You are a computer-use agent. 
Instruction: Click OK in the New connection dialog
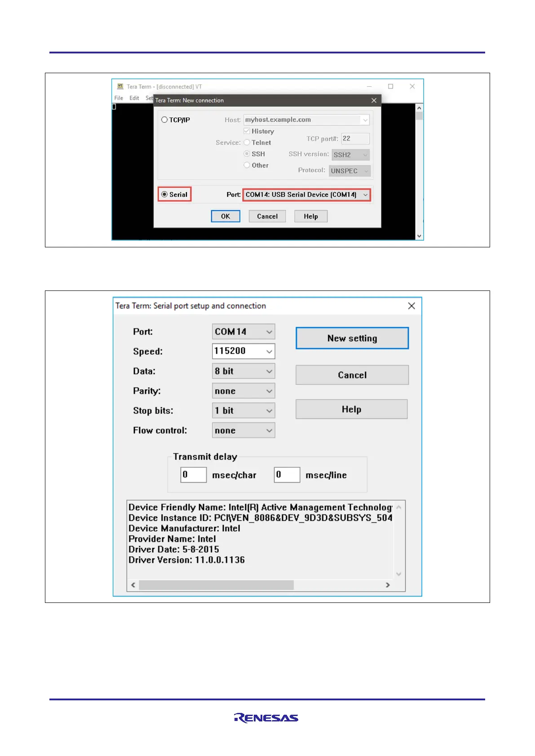(225, 216)
